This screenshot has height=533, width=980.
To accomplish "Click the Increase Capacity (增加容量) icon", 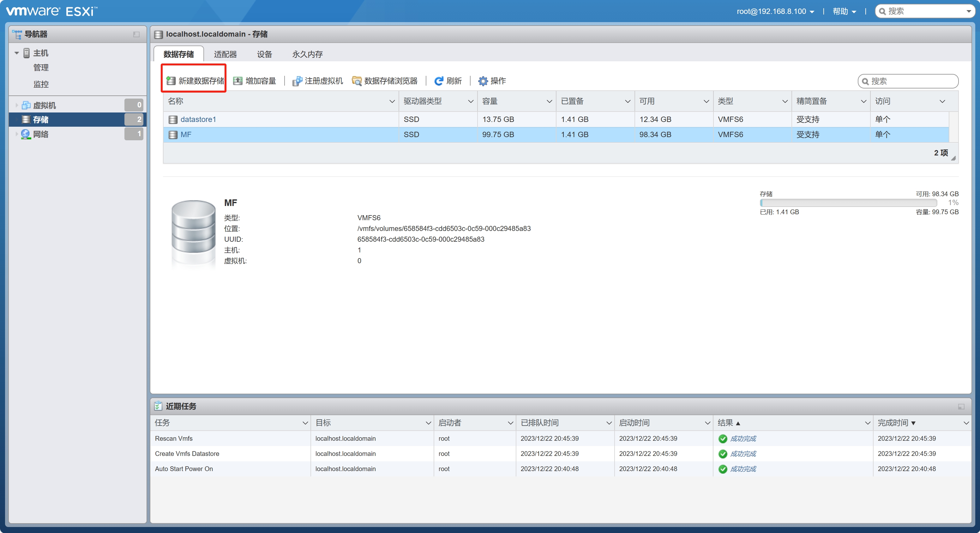I will click(x=238, y=81).
